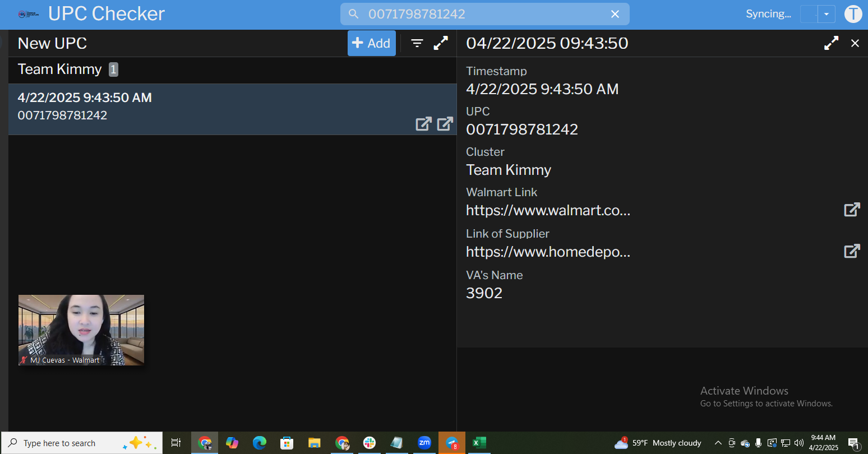Viewport: 868px width, 454px height.
Task: Open the first link icon in the list row
Action: click(x=423, y=124)
